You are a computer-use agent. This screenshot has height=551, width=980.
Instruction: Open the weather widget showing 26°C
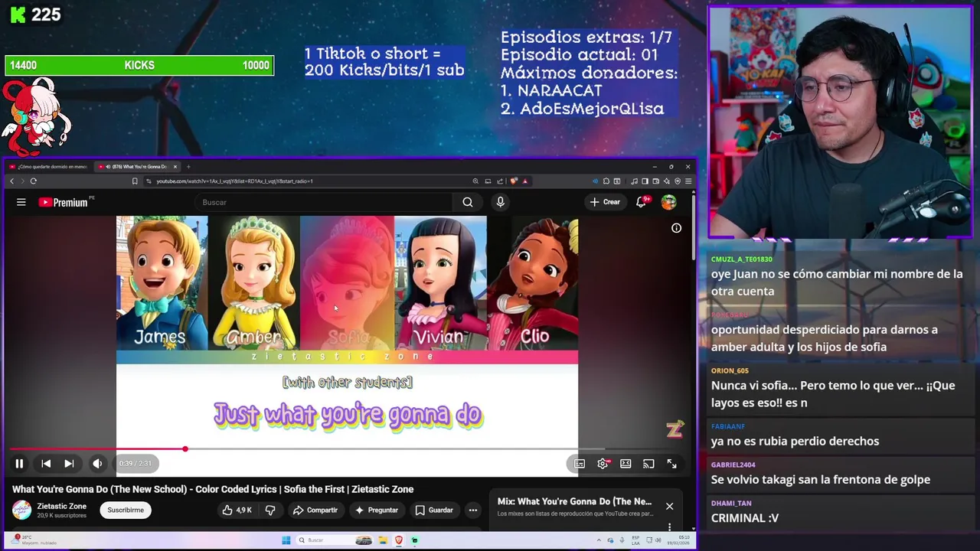click(34, 540)
